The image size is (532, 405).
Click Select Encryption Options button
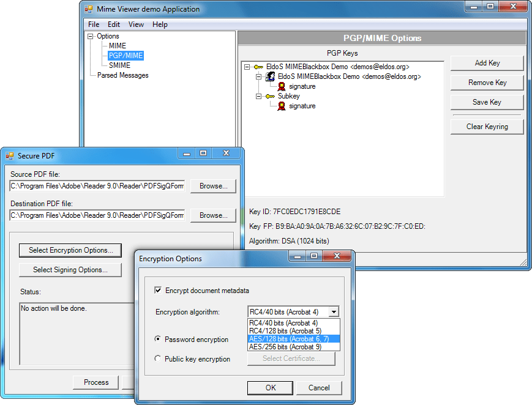point(70,250)
